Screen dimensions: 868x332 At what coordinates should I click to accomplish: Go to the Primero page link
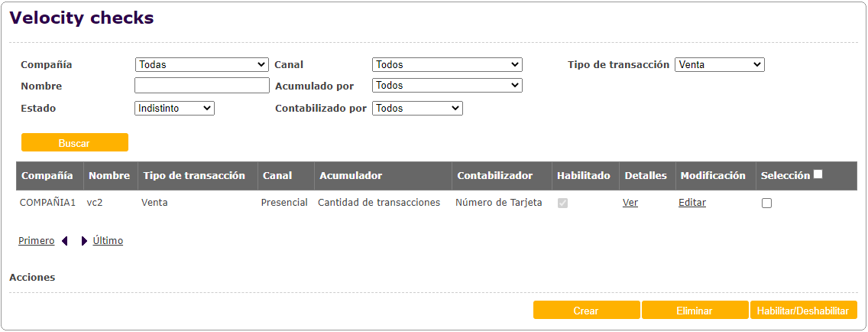click(36, 241)
